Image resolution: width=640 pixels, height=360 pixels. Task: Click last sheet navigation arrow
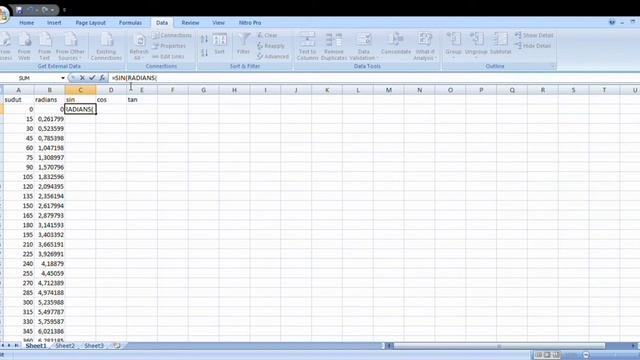point(16,346)
